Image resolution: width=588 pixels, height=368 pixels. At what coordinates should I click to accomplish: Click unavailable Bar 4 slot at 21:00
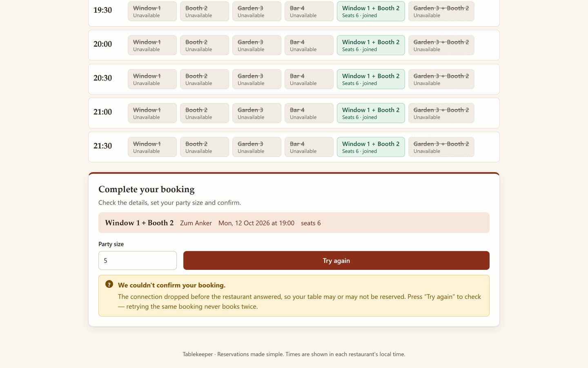tap(309, 113)
